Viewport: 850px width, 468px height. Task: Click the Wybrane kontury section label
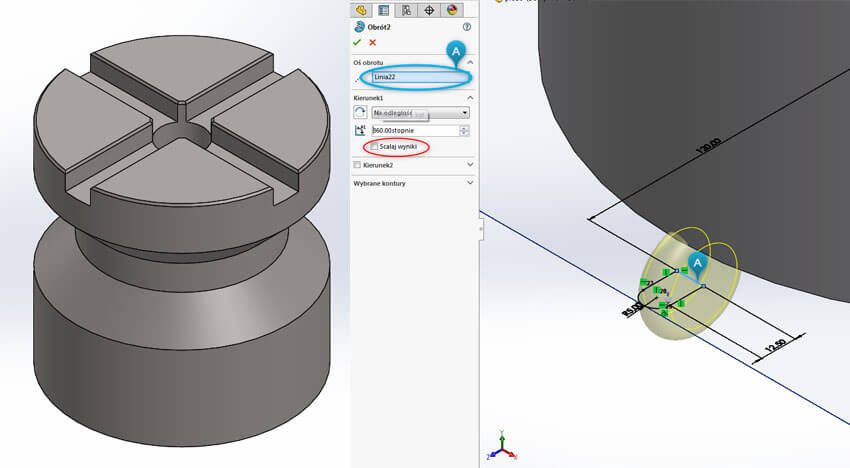click(379, 183)
